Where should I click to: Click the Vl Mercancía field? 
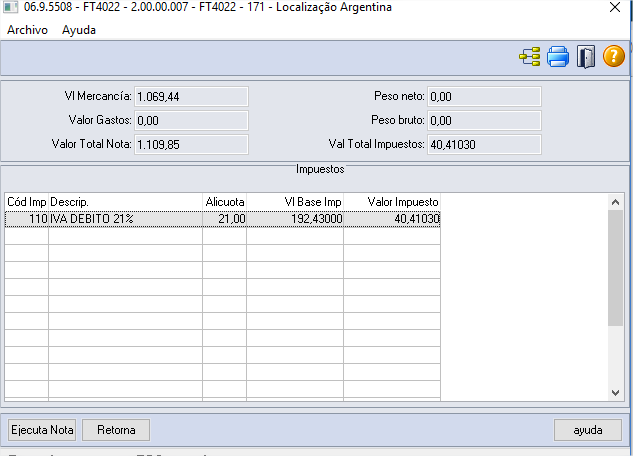191,96
